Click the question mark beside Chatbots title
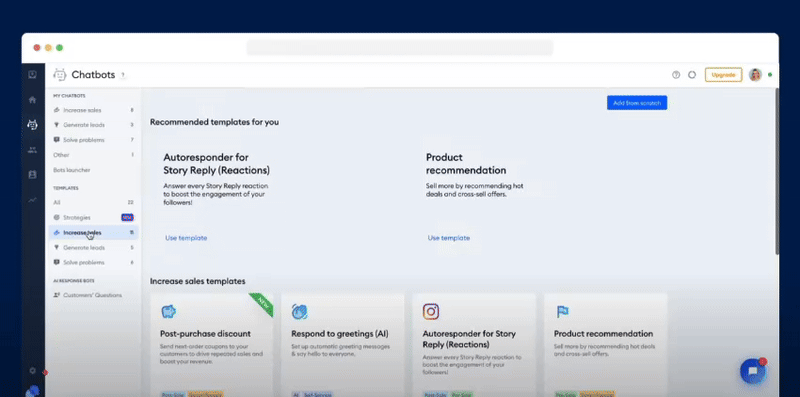800x397 pixels. [122, 76]
